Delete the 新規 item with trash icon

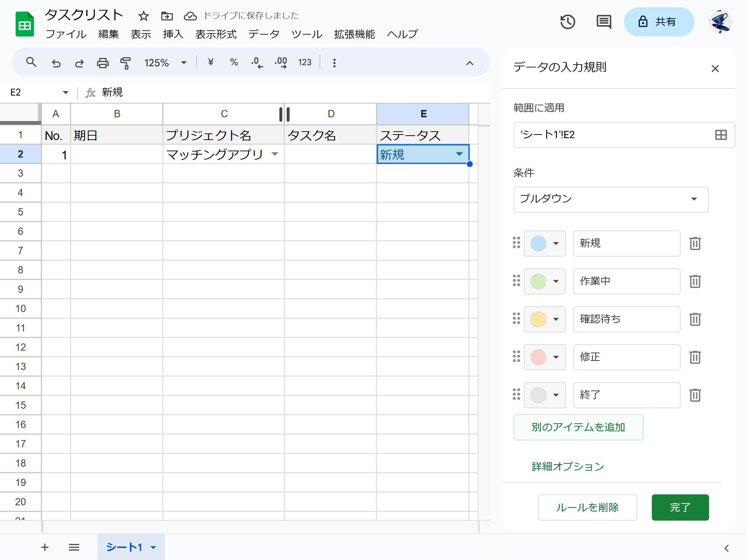(x=695, y=244)
